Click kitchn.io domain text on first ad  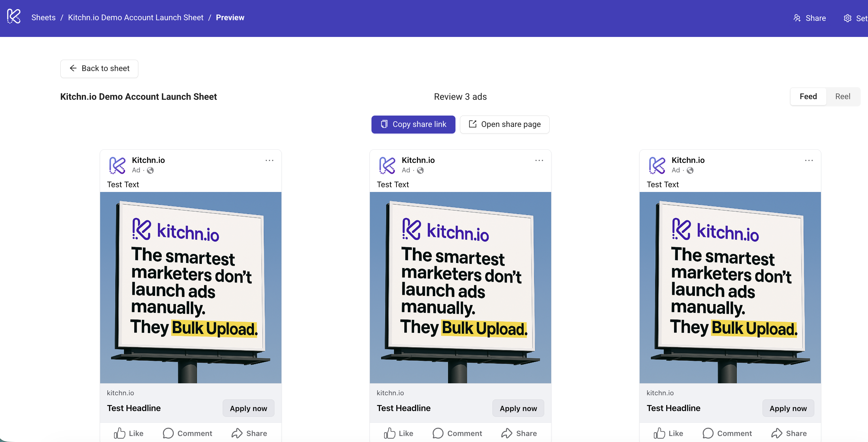pos(120,393)
